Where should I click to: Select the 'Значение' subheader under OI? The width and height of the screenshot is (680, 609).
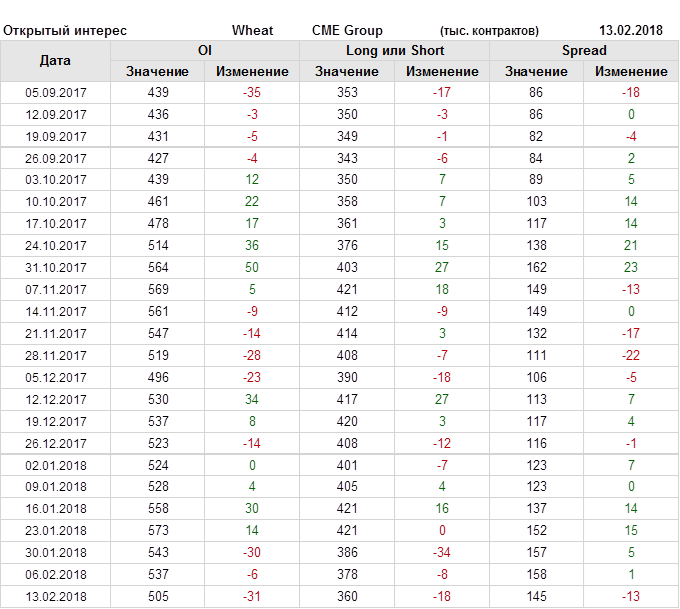pyautogui.click(x=157, y=71)
